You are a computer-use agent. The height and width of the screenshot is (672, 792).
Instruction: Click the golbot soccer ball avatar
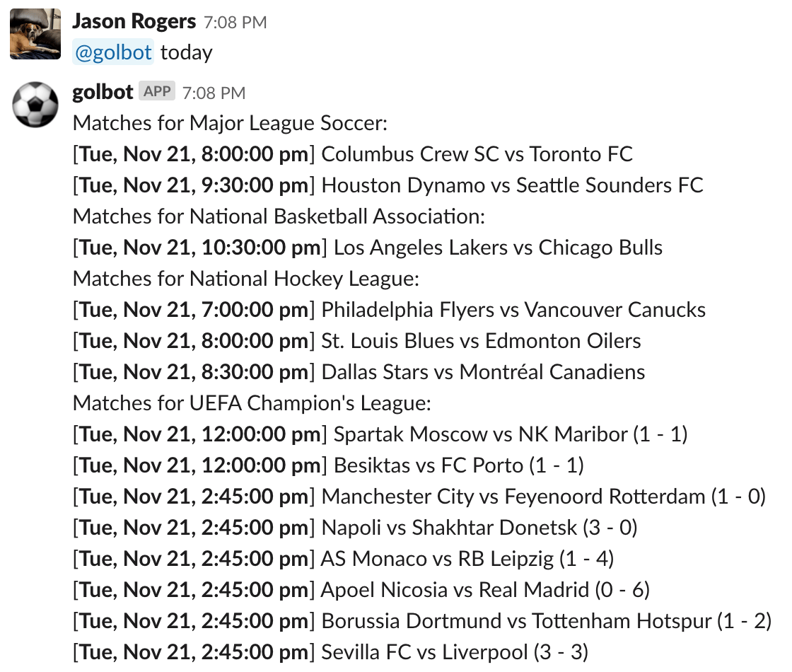tap(35, 106)
